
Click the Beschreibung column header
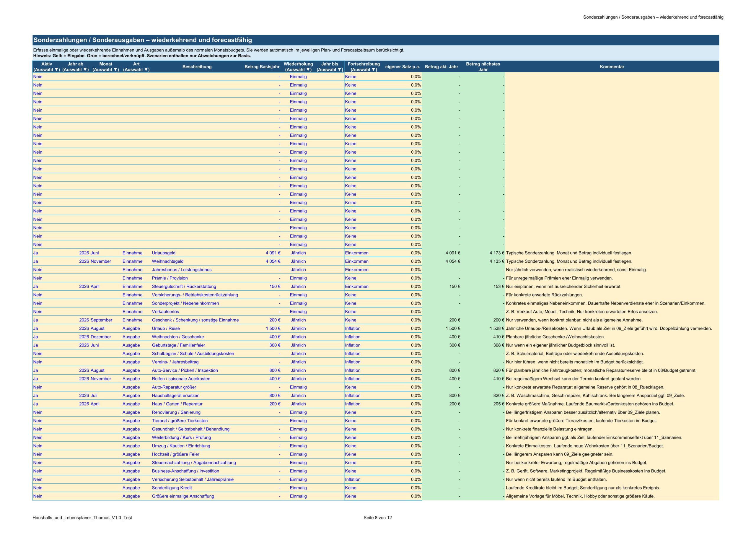point(197,67)
